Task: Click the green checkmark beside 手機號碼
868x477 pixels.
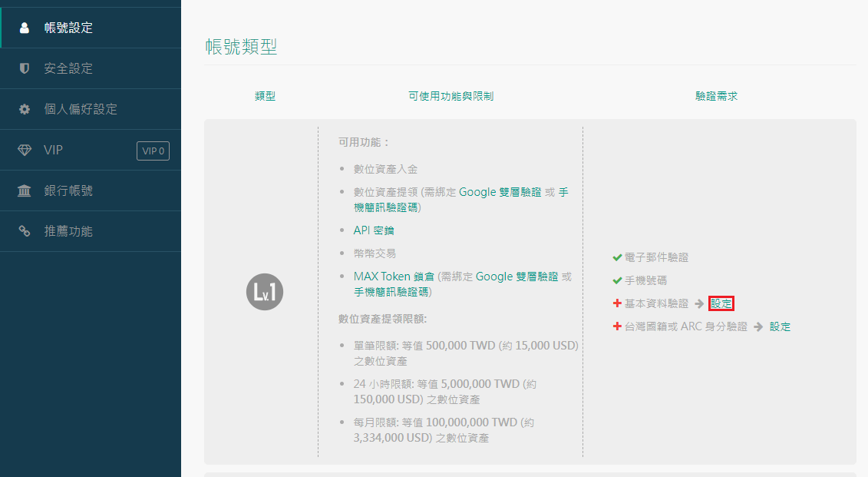Action: pyautogui.click(x=617, y=280)
